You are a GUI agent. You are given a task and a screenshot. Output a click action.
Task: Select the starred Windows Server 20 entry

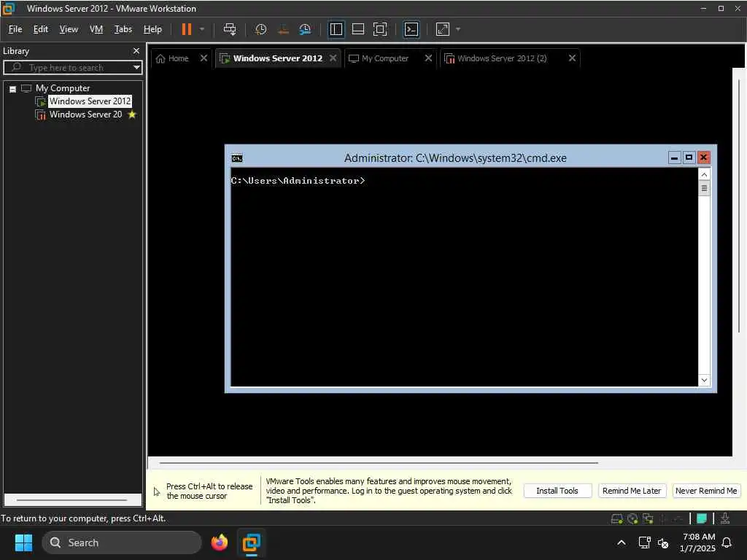coord(86,114)
